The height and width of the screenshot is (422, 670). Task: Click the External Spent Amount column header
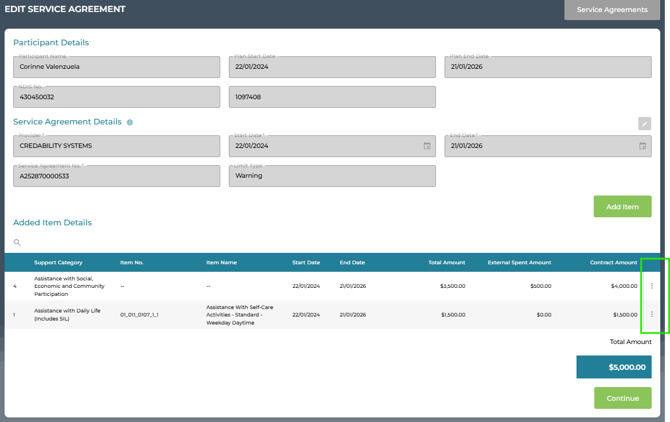519,263
